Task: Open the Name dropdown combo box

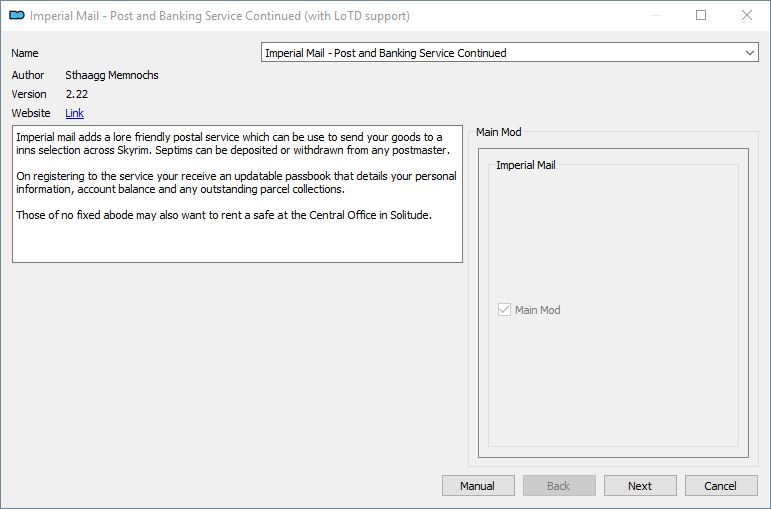Action: (509, 53)
